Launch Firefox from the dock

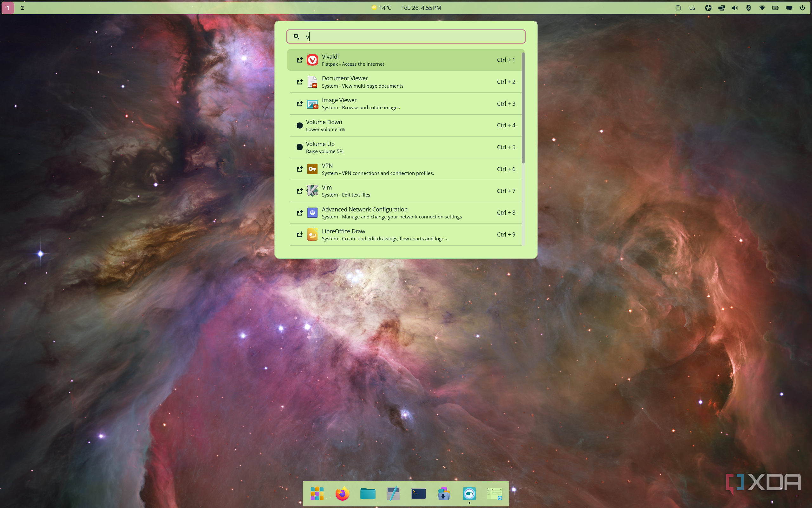(342, 493)
